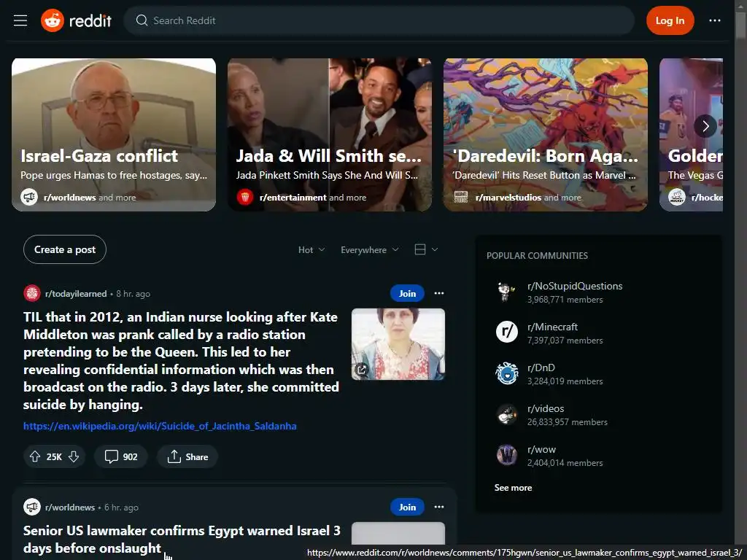Viewport: 747px width, 560px height.
Task: Join r/worldnews community
Action: pyautogui.click(x=407, y=507)
